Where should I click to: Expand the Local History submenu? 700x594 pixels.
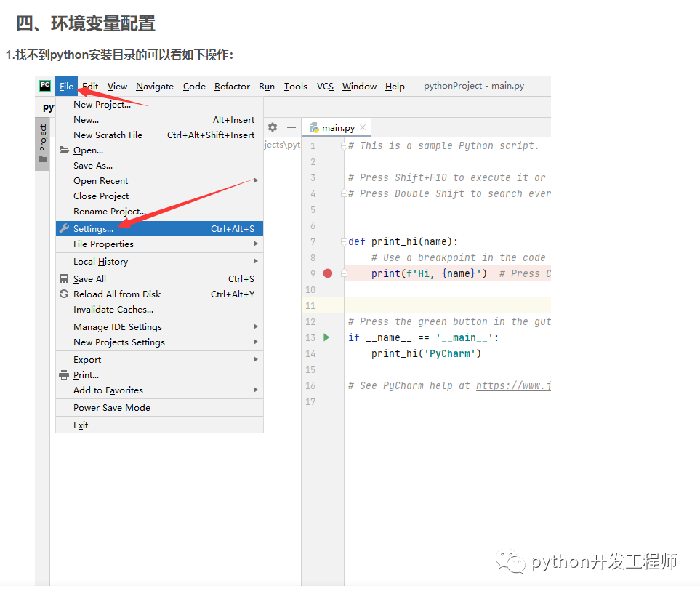[x=255, y=262]
